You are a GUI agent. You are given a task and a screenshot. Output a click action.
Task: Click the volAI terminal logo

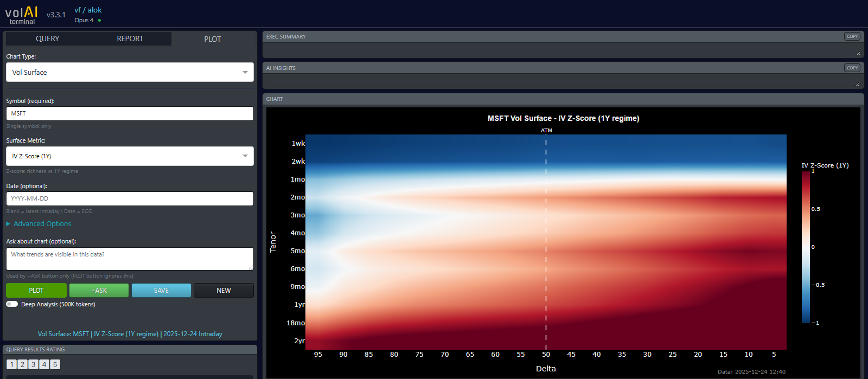[x=22, y=15]
